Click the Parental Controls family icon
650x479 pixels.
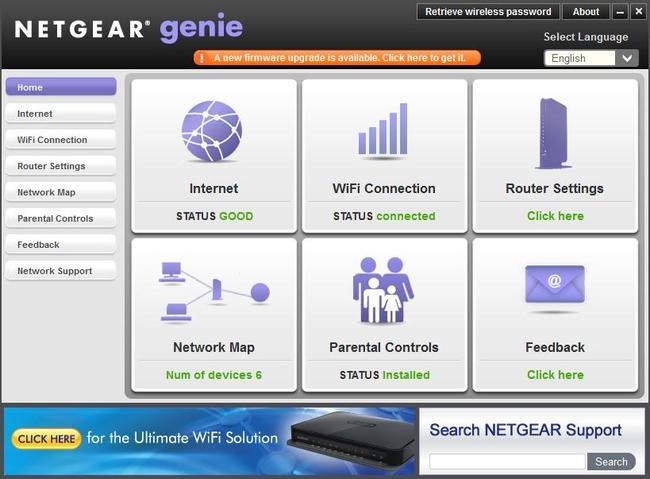tap(383, 290)
